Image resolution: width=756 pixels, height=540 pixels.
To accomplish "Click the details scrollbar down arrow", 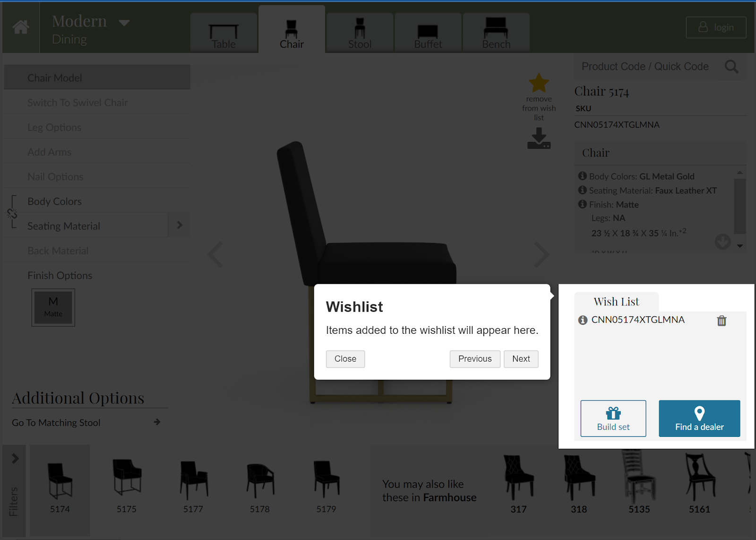I will click(740, 246).
